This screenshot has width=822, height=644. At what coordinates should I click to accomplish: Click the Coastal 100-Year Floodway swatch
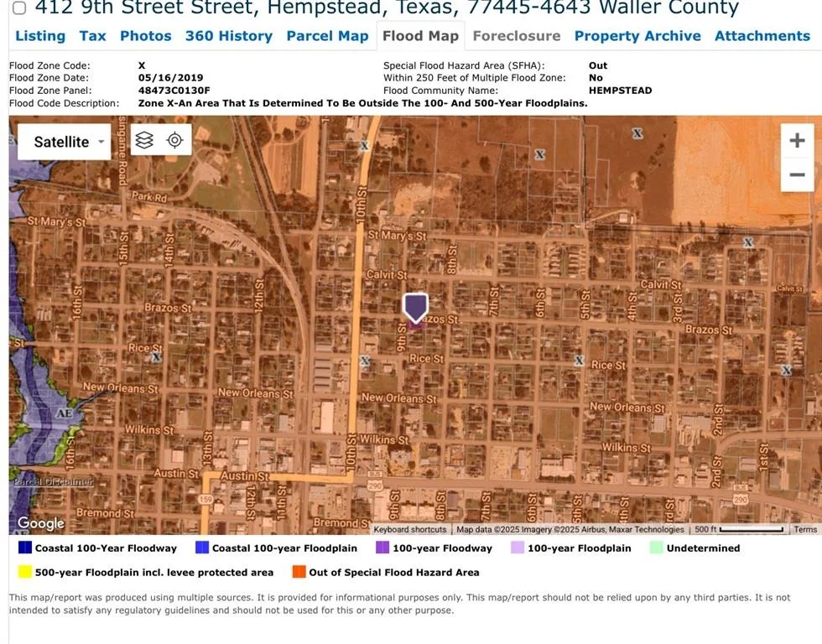[24, 548]
